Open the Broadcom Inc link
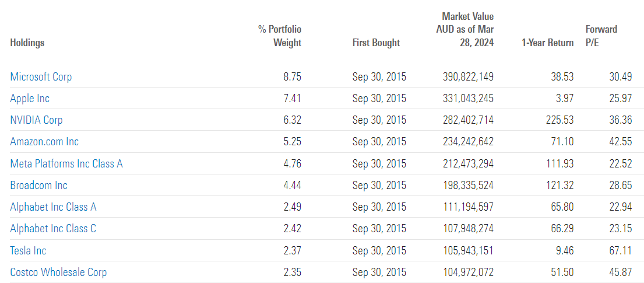Screen dimensions: 644x283 [39, 186]
